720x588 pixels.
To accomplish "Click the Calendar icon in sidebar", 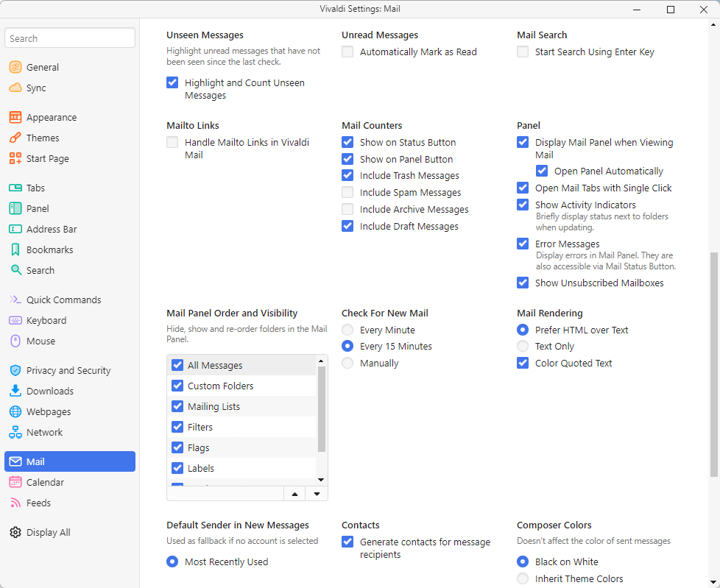I will pyautogui.click(x=15, y=482).
